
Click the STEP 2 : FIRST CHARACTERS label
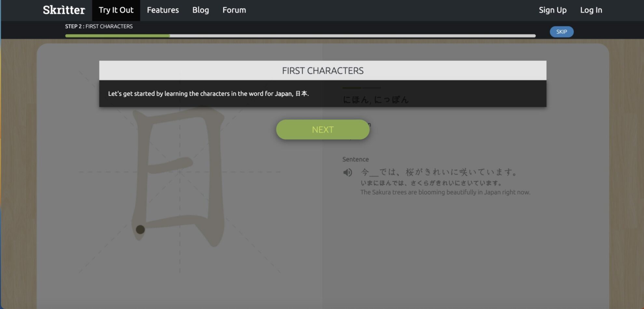[99, 26]
